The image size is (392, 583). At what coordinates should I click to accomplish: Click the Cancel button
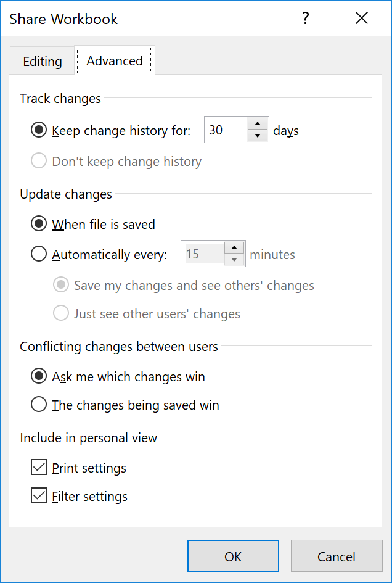337,556
